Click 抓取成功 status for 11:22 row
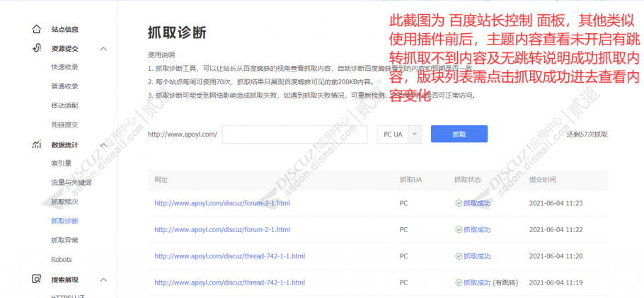644x298 pixels. point(473,230)
